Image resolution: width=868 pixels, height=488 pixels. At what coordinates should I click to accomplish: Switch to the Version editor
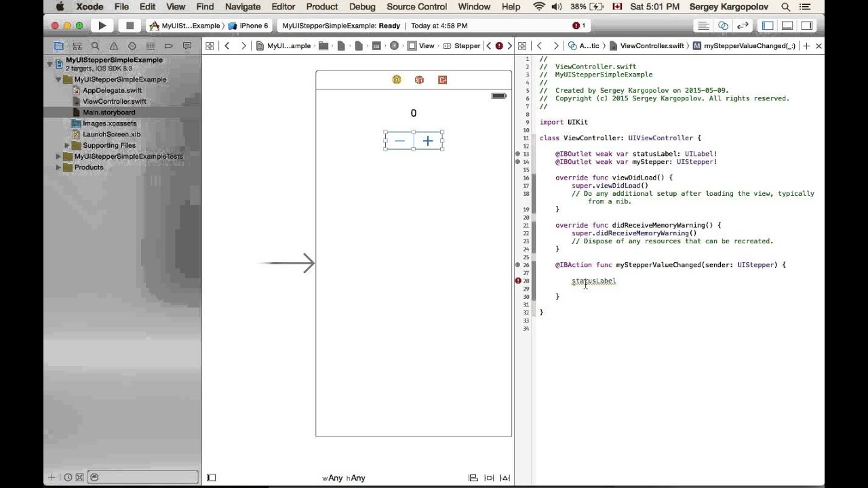point(743,26)
